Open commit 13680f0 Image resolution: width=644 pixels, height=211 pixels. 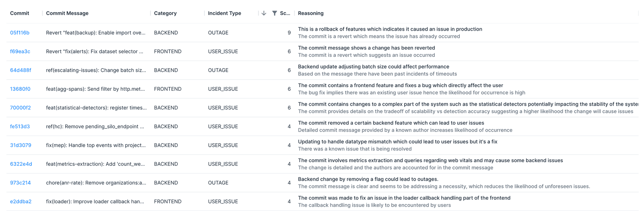click(20, 89)
